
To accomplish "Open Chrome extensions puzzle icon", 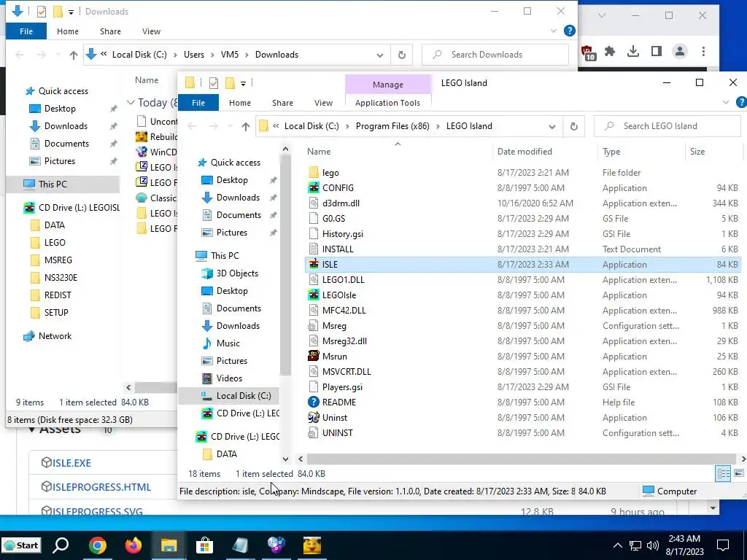I will 610,52.
